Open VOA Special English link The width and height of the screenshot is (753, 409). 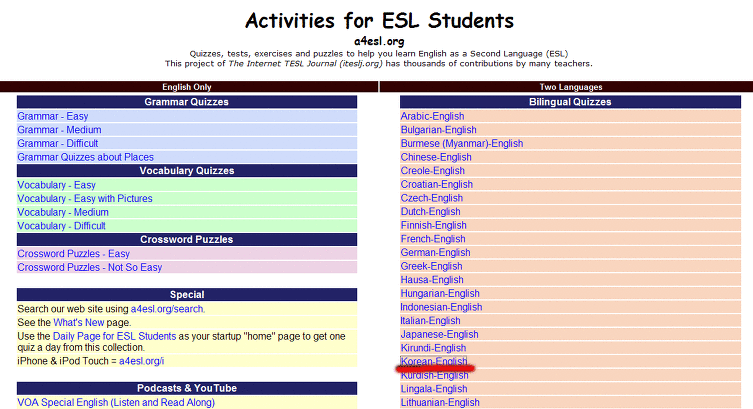point(116,402)
